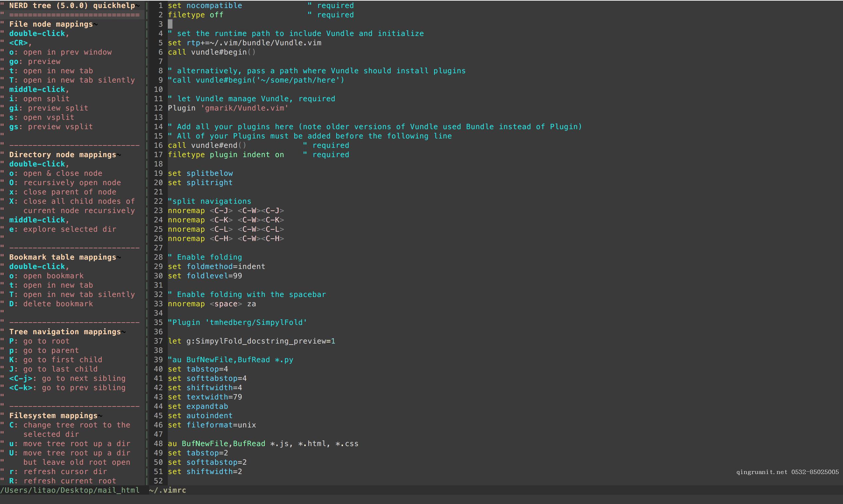Click 'D: delete bookmark' help entry

[x=51, y=304]
